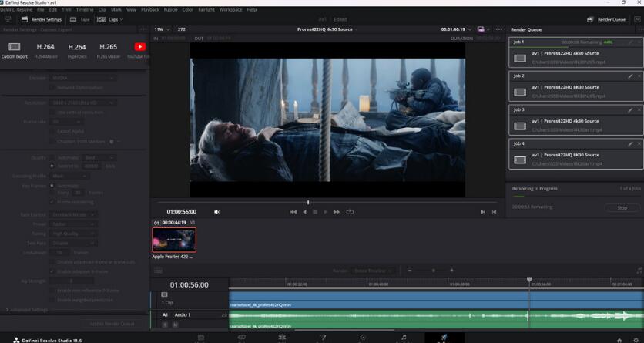Image resolution: width=644 pixels, height=343 pixels.
Task: Open the Playback menu
Action: tap(150, 9)
